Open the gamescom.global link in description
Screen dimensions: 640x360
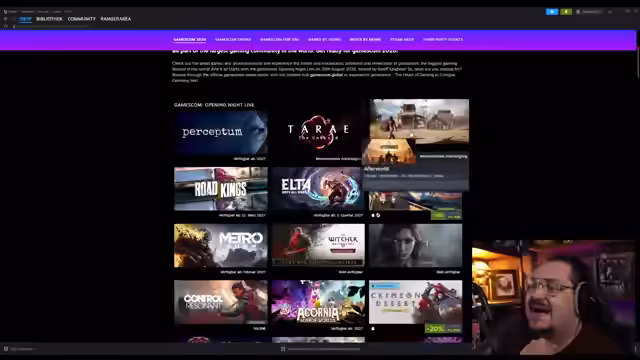(326, 75)
